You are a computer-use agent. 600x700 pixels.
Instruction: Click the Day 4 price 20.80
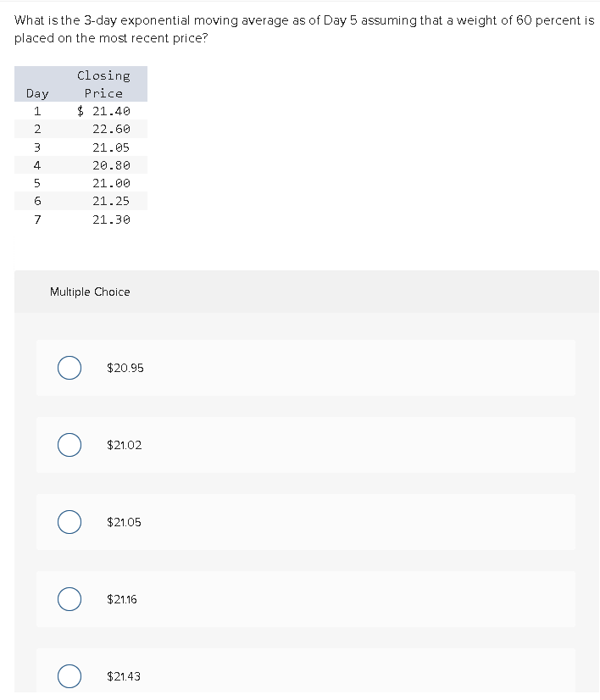pos(111,165)
